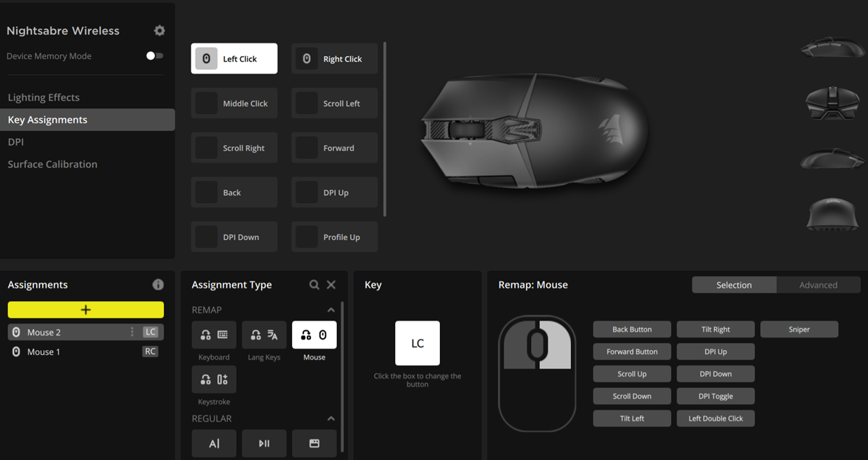Click the Assignment Type panel scrollbar

(x=343, y=377)
